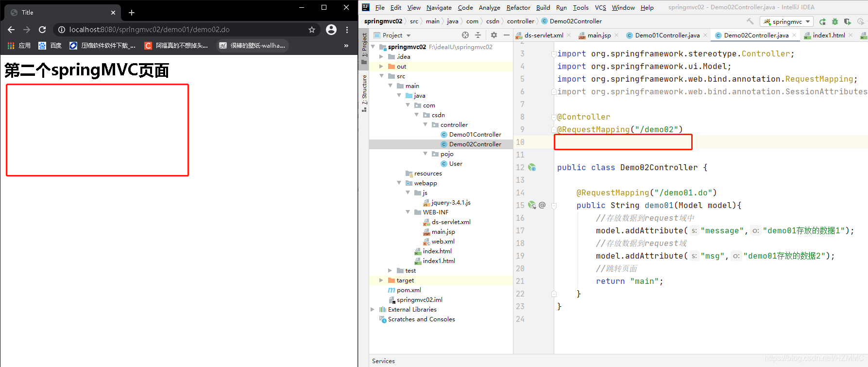Screen dimensions: 868x367
Task: Rerun the springmvc configuration with the green arrow
Action: tap(822, 21)
